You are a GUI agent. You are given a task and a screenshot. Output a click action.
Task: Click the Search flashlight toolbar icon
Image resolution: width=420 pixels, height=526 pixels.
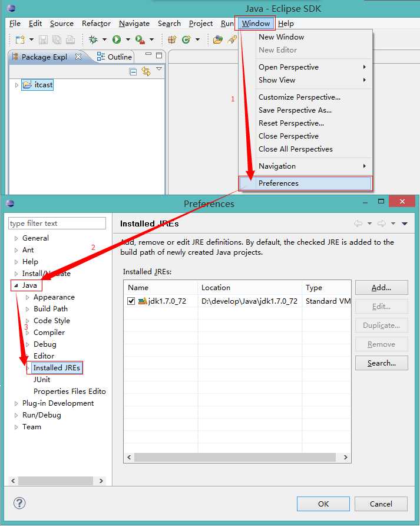pos(232,40)
